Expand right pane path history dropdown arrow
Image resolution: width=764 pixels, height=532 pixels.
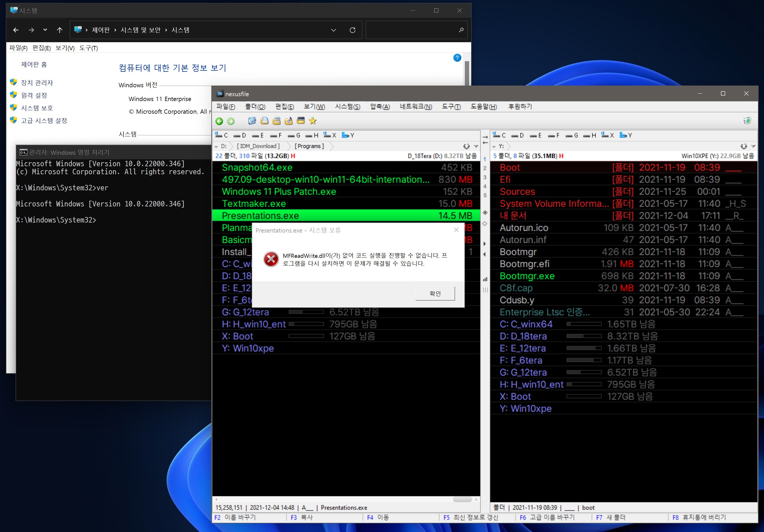tap(753, 146)
